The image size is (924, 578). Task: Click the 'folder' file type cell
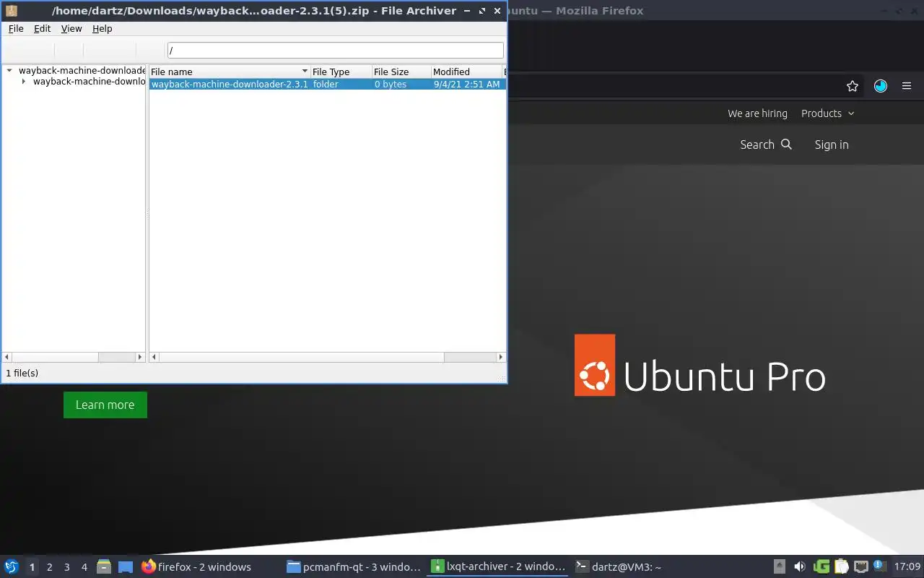click(x=326, y=85)
